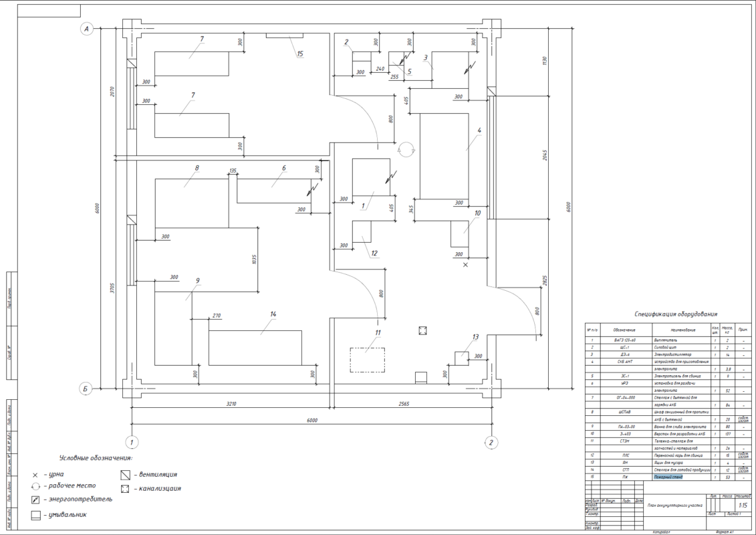Click the 1035 dimension text
756x535 pixels.
[x=254, y=259]
